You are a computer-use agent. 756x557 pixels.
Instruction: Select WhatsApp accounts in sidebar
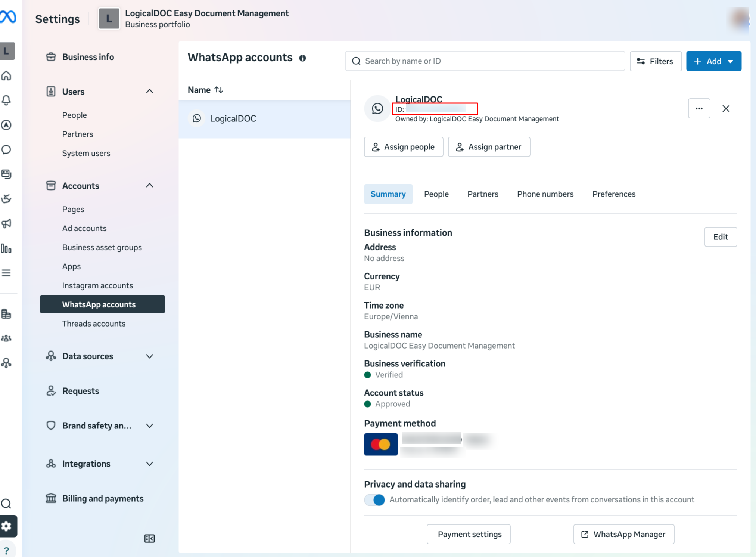coord(102,304)
